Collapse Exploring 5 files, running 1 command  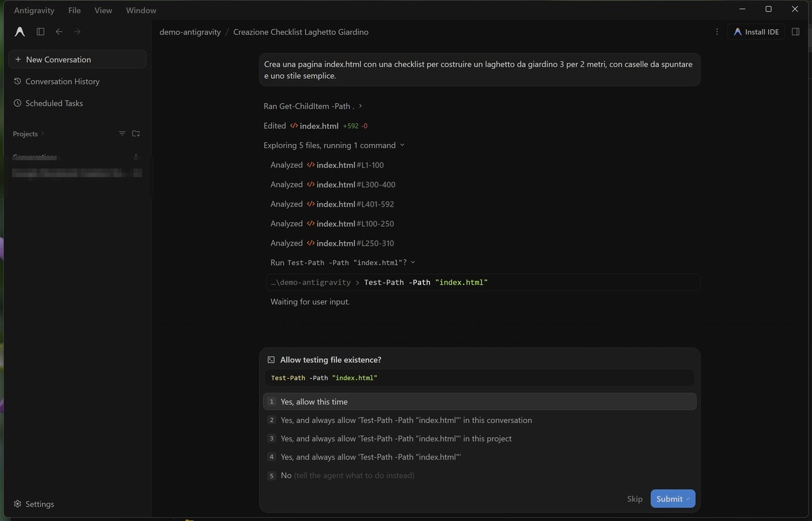tap(402, 145)
